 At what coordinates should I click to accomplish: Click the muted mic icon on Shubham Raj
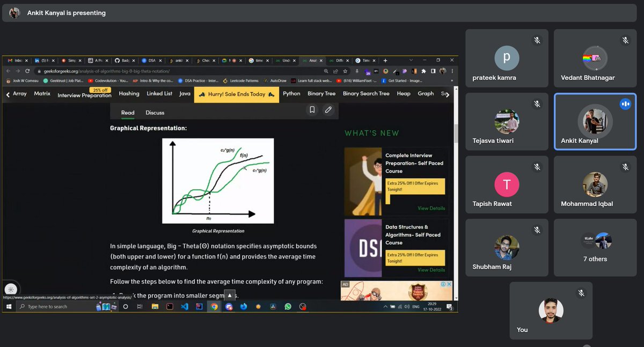pyautogui.click(x=537, y=230)
